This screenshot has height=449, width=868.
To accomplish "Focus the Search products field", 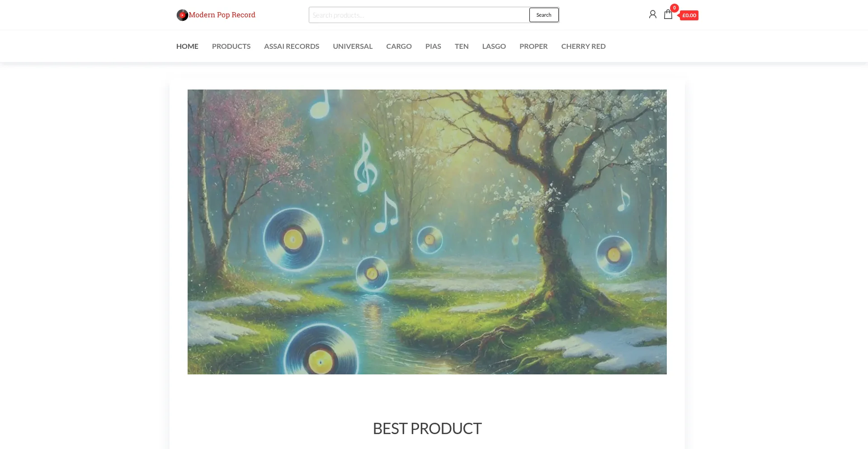I will coord(419,15).
